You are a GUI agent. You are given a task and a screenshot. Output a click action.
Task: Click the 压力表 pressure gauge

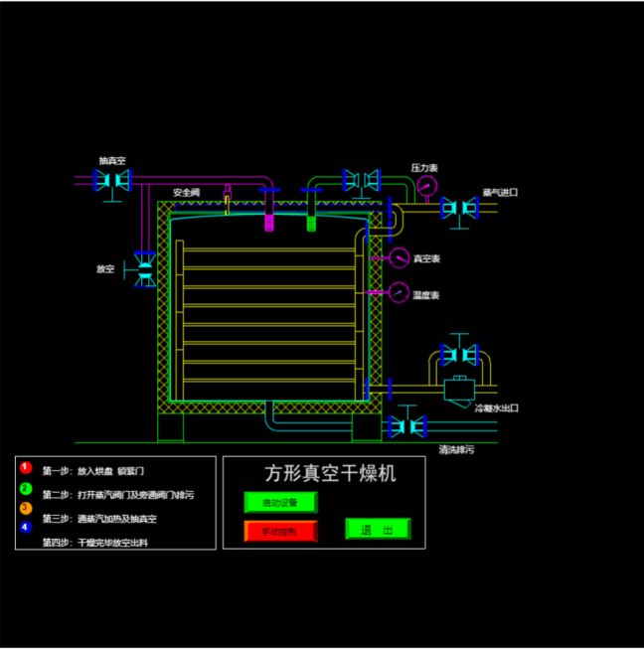[426, 186]
